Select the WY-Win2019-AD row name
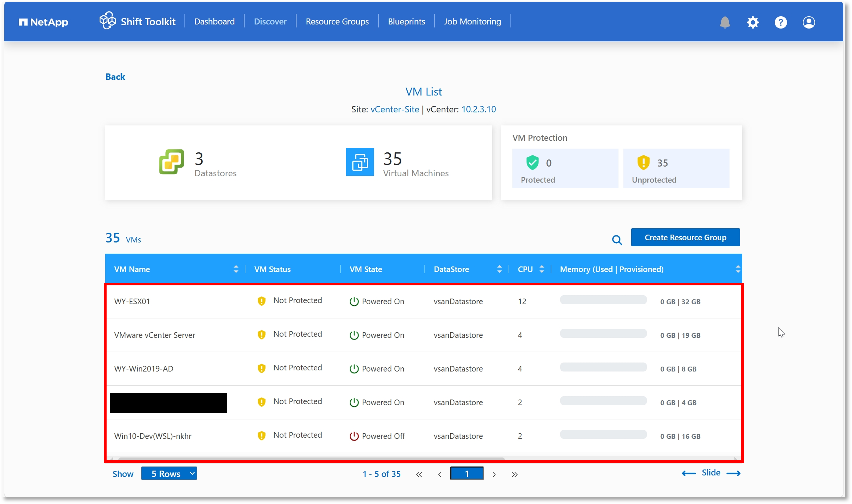The image size is (852, 504). (x=143, y=369)
